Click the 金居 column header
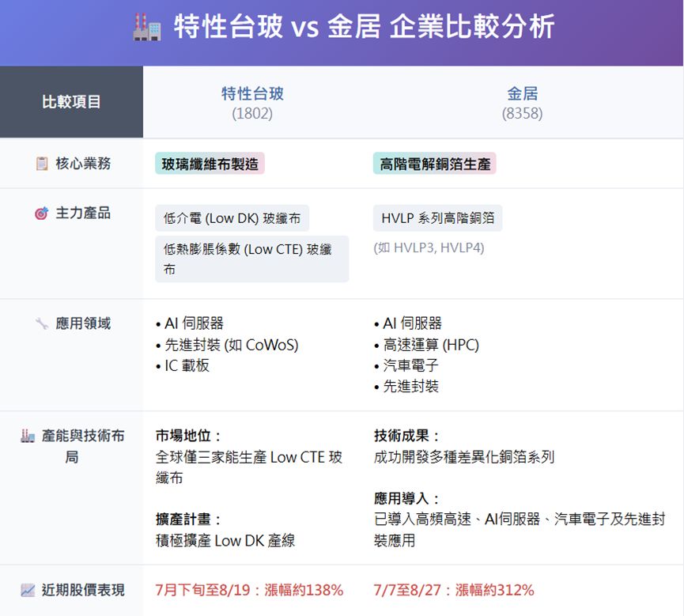The height and width of the screenshot is (616, 684). [522, 94]
